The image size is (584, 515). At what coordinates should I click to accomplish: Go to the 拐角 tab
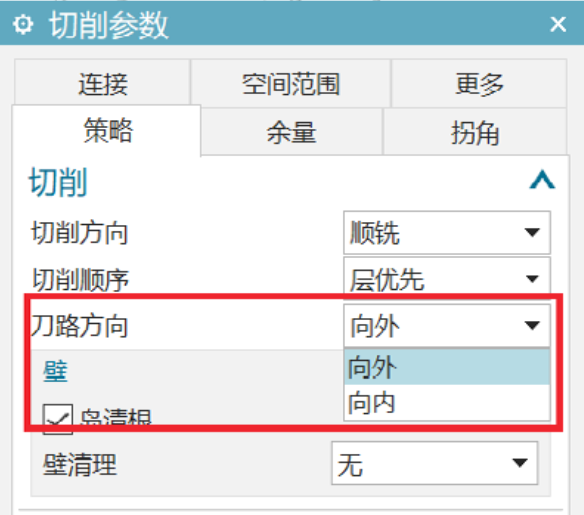click(x=475, y=132)
